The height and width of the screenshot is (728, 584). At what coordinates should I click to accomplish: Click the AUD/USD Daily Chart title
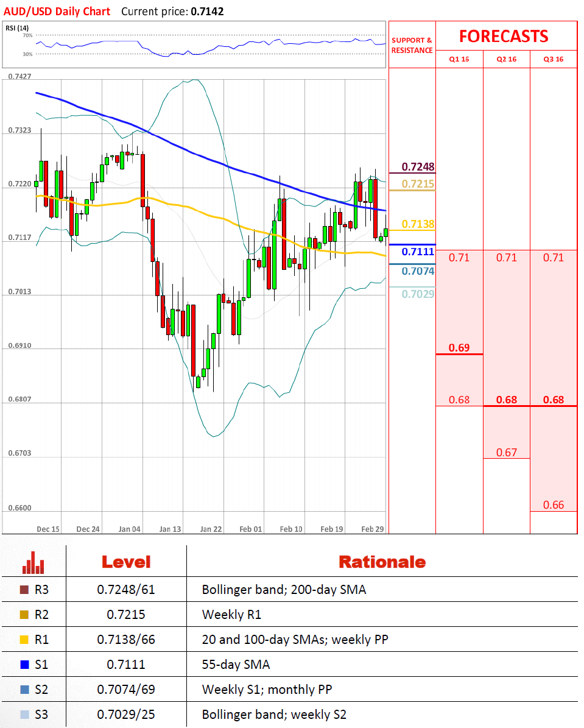pyautogui.click(x=57, y=12)
